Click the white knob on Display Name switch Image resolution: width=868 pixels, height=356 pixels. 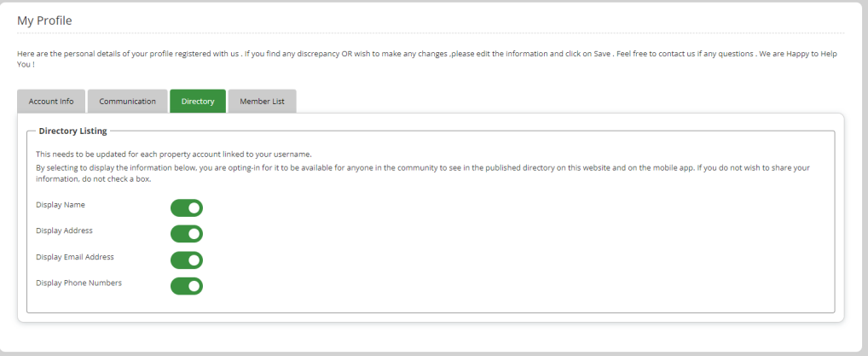[x=194, y=208]
